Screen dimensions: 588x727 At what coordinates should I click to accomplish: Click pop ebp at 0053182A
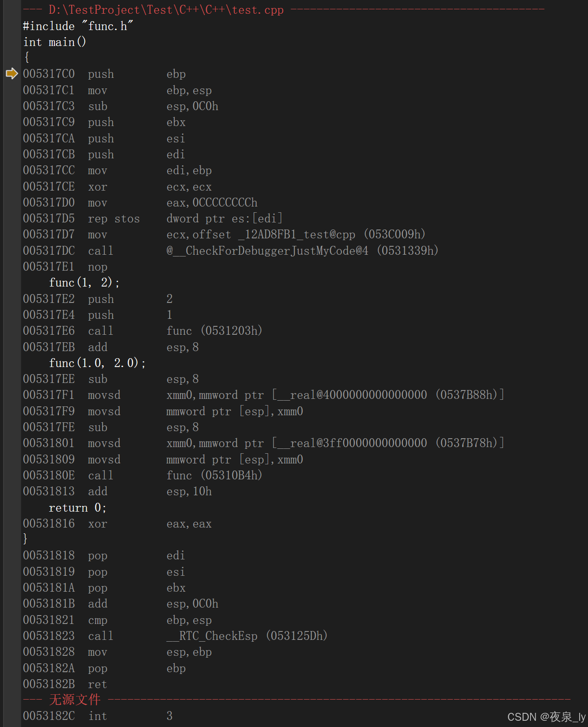click(x=104, y=668)
